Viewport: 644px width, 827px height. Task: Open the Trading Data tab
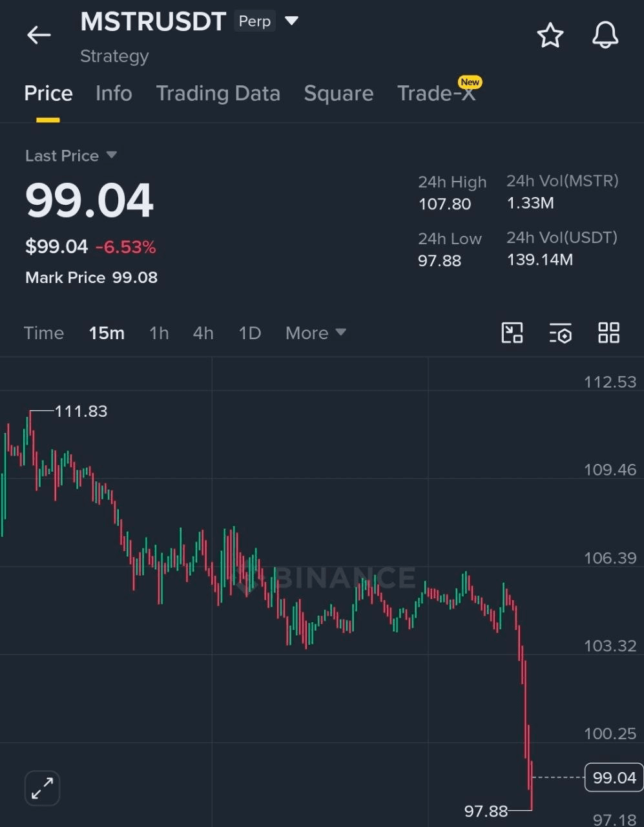(x=218, y=94)
